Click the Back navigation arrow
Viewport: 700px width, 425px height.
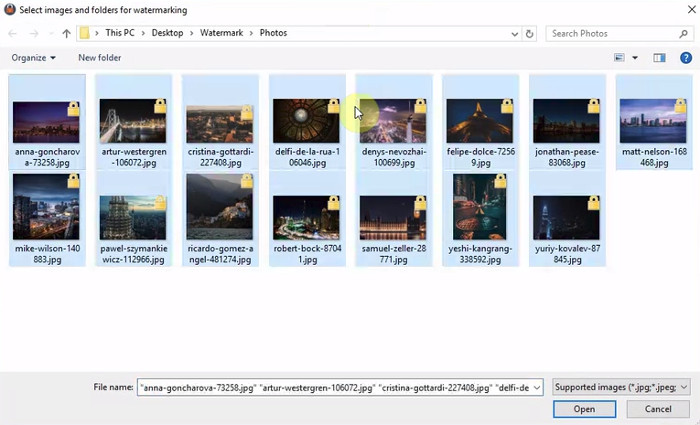[x=12, y=33]
